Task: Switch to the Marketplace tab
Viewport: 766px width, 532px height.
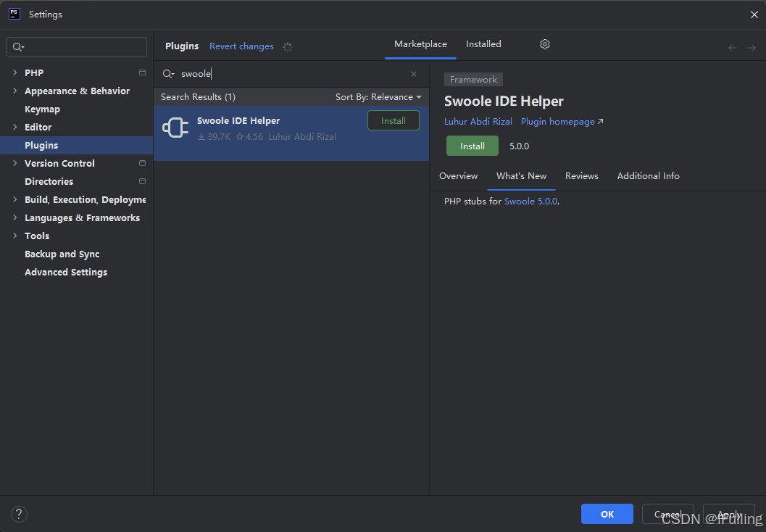Action: (420, 44)
